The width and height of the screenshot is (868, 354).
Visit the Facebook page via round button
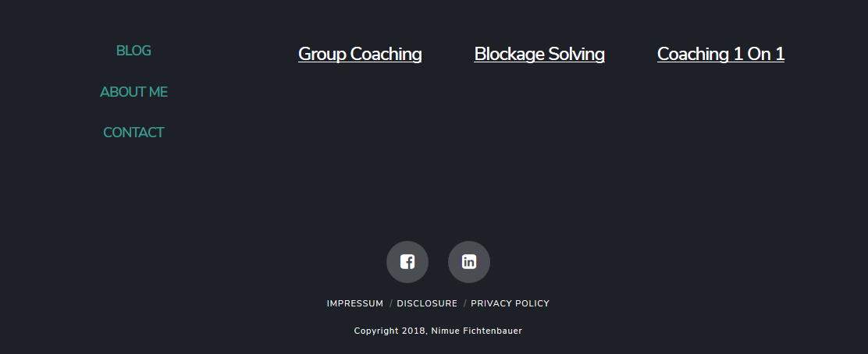click(x=407, y=262)
